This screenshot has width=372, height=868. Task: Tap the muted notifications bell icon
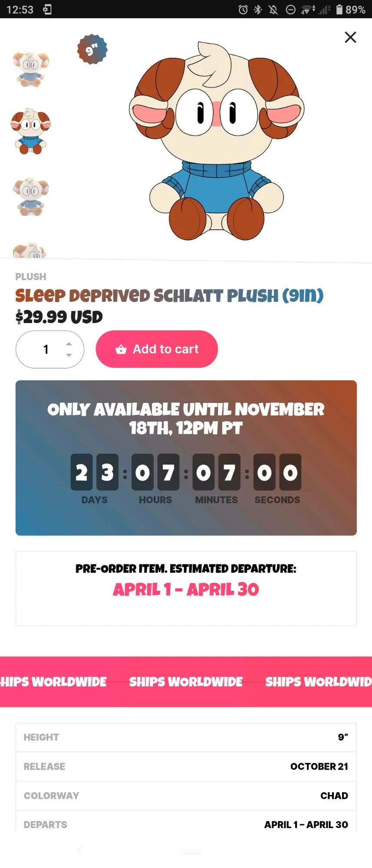point(273,10)
